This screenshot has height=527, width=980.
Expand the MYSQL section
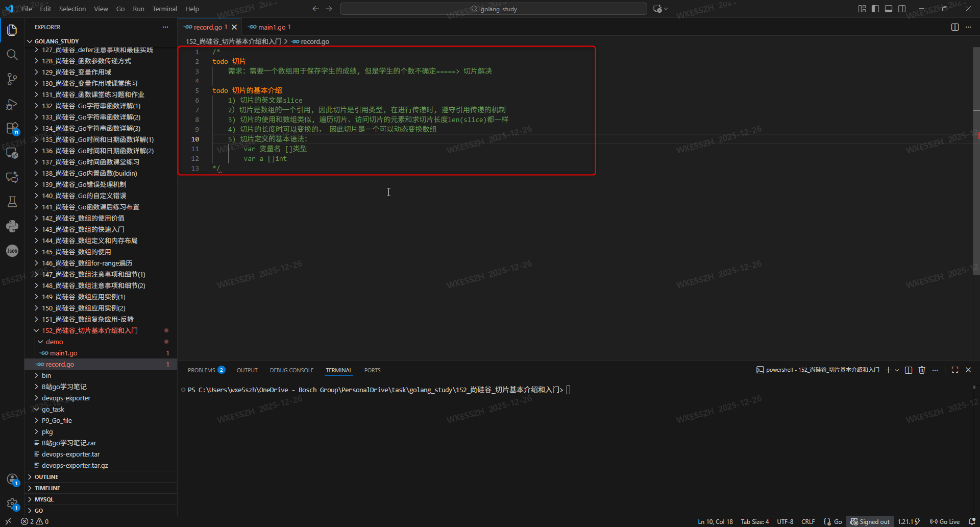(x=44, y=499)
